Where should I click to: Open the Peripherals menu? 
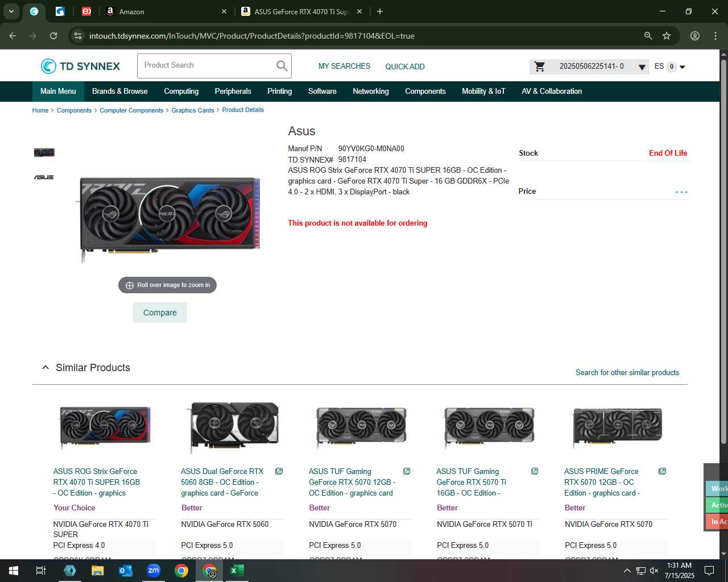point(233,92)
